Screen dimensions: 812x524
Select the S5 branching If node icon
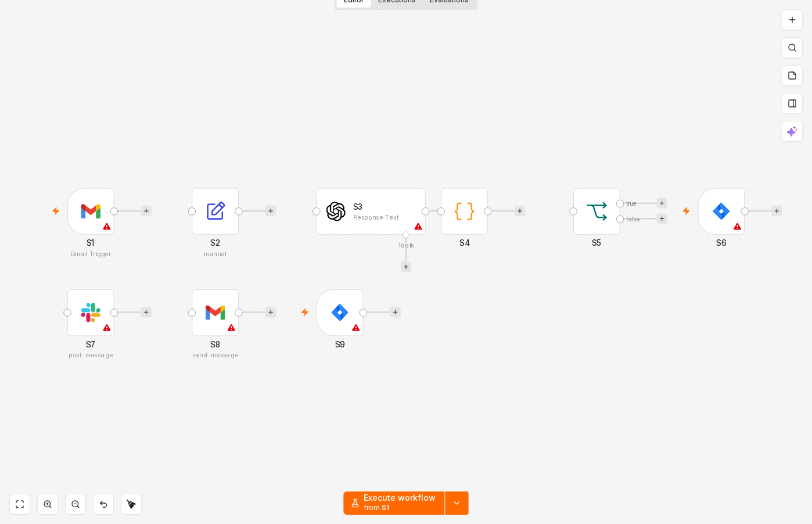coord(597,211)
